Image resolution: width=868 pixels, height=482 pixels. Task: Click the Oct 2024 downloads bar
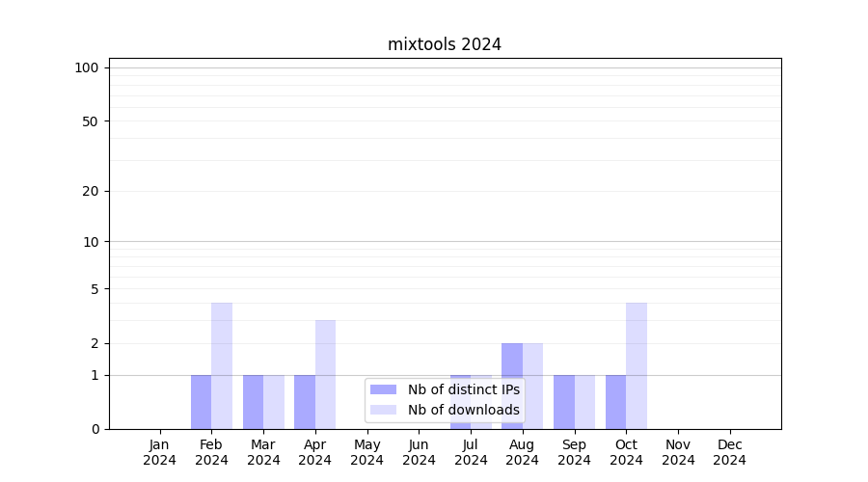pos(637,366)
